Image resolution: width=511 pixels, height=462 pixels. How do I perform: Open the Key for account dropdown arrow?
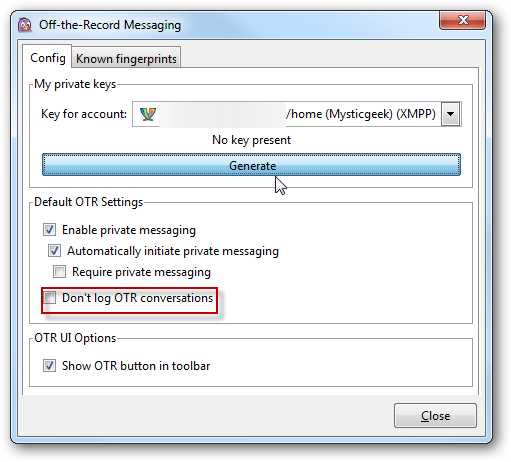pyautogui.click(x=451, y=114)
